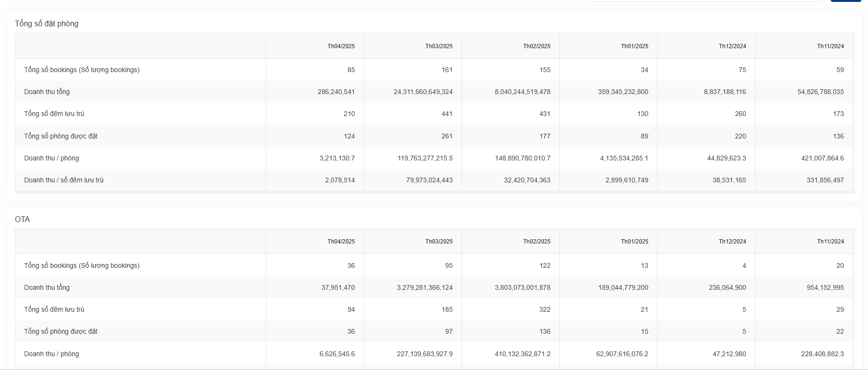
Task: Click Th03/2025 column header in the OTA table
Action: point(439,242)
